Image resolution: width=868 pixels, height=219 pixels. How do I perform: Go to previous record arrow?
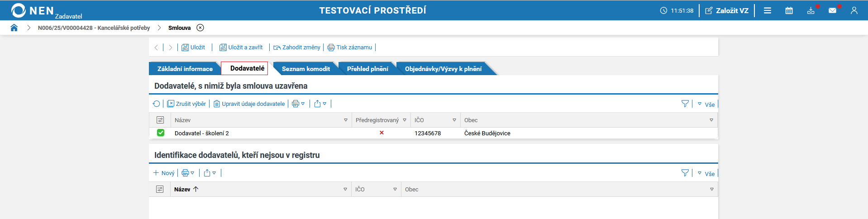156,47
